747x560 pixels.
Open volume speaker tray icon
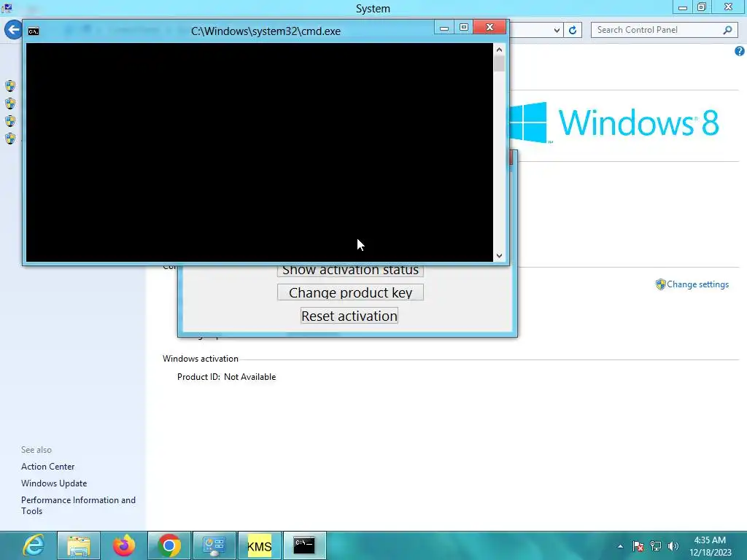[673, 546]
